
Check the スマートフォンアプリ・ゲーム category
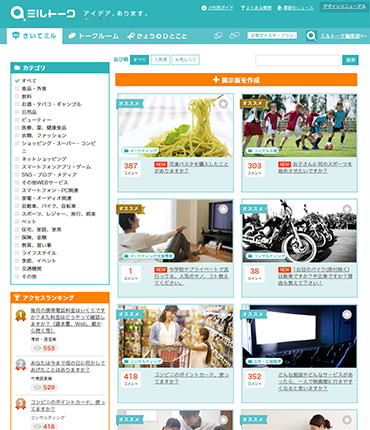(x=17, y=167)
